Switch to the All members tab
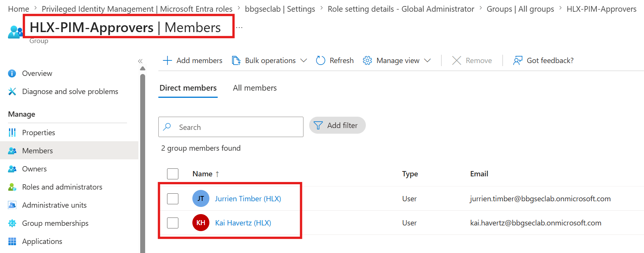The width and height of the screenshot is (644, 253). click(x=255, y=88)
